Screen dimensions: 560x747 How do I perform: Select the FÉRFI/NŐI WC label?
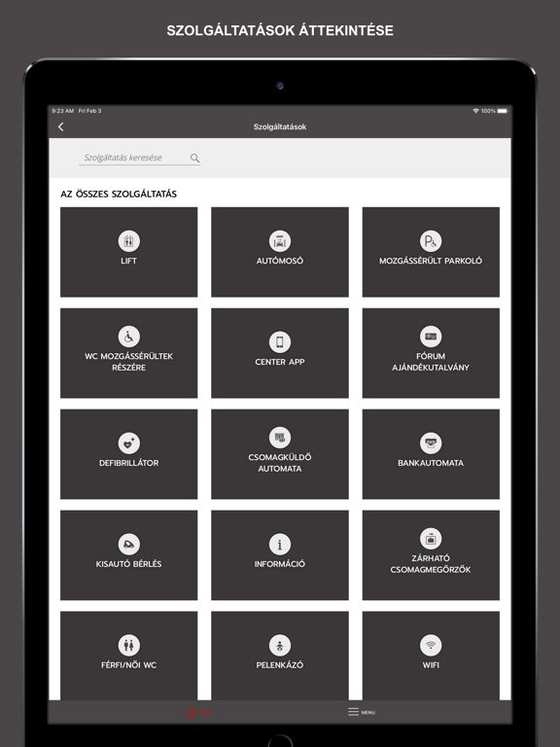[128, 664]
